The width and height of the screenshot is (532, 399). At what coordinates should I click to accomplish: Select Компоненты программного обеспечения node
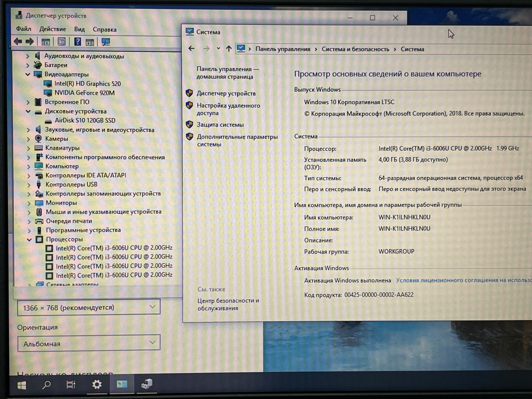coord(105,157)
